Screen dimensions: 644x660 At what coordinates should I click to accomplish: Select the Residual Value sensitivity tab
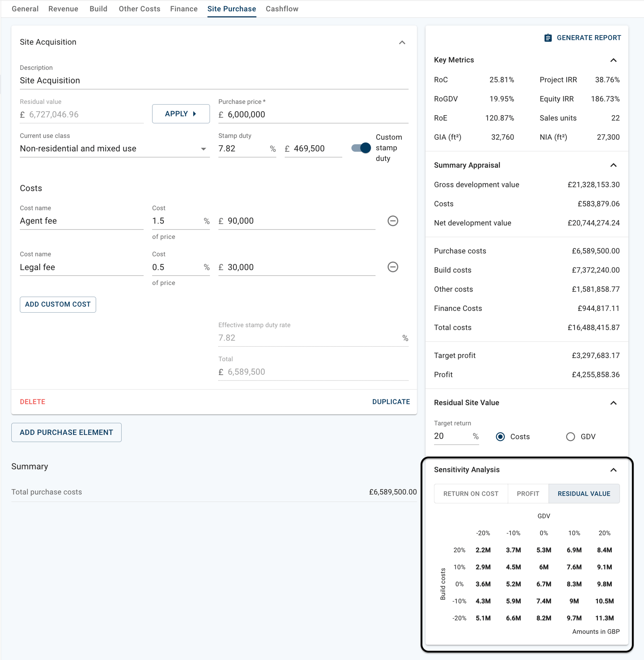click(584, 494)
